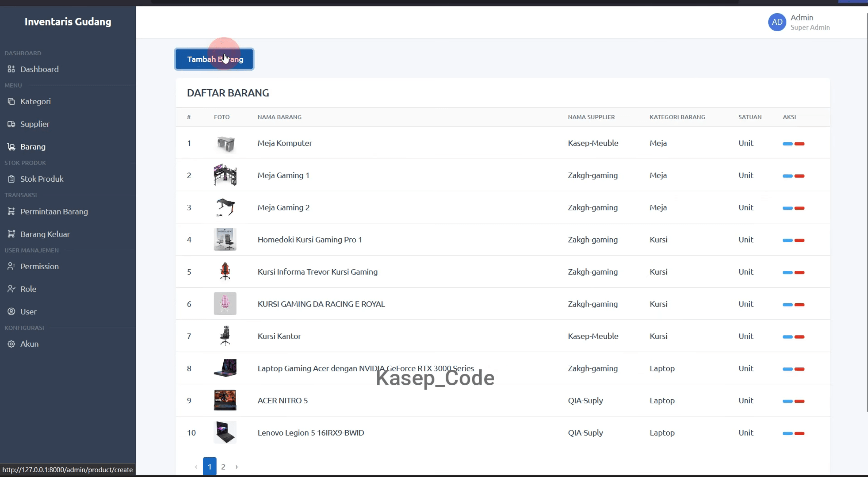
Task: Click the next page arrow in pagination
Action: click(x=237, y=467)
